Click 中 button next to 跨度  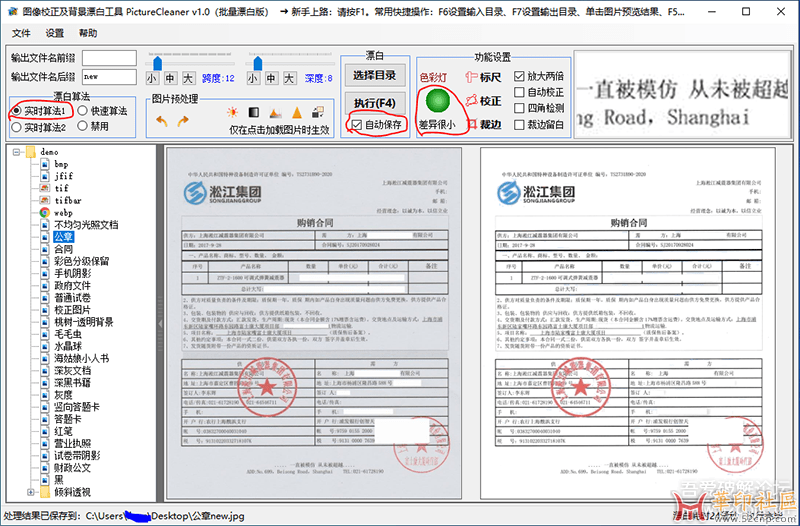pos(170,78)
